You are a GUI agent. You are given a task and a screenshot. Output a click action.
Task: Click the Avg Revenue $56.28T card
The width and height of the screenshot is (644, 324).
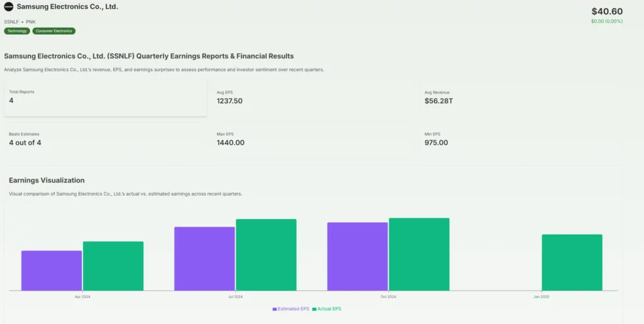(521, 98)
